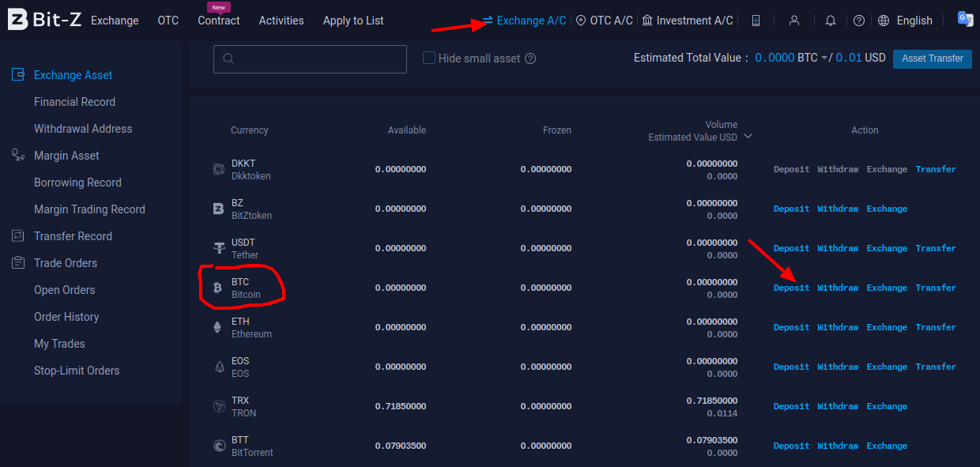Open the user profile icon
The height and width of the screenshot is (467, 980).
[794, 21]
